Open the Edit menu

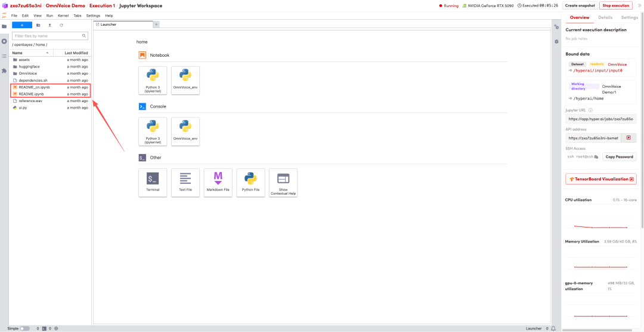pyautogui.click(x=26, y=16)
